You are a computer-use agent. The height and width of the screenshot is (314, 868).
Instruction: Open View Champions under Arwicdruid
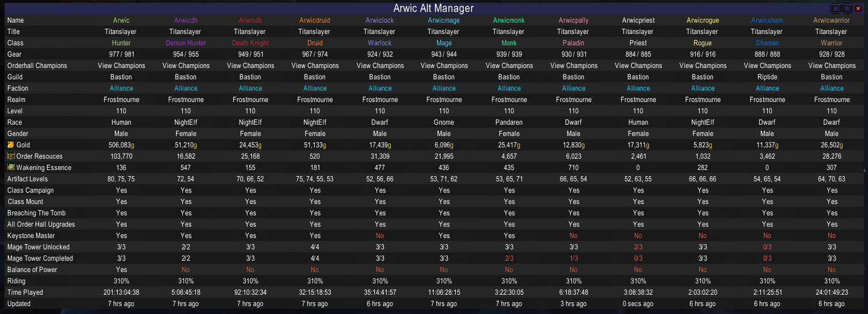coord(315,66)
